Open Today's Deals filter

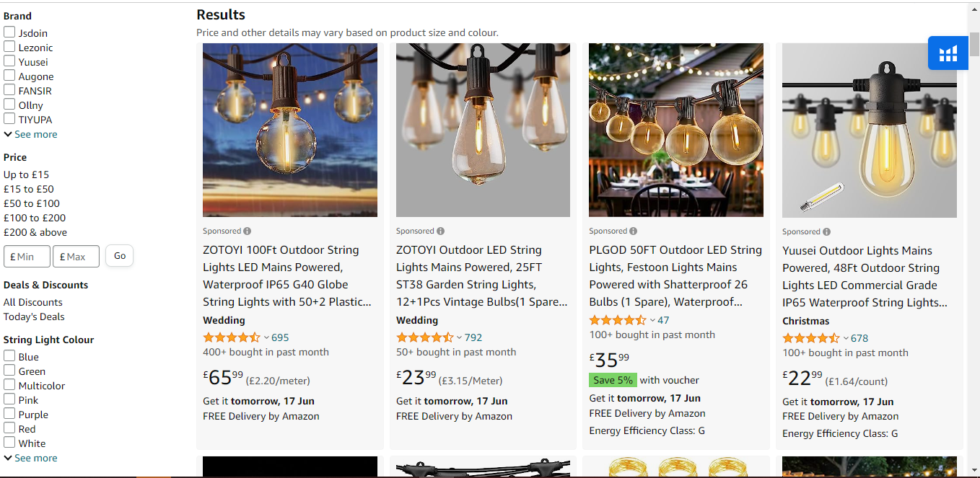34,317
